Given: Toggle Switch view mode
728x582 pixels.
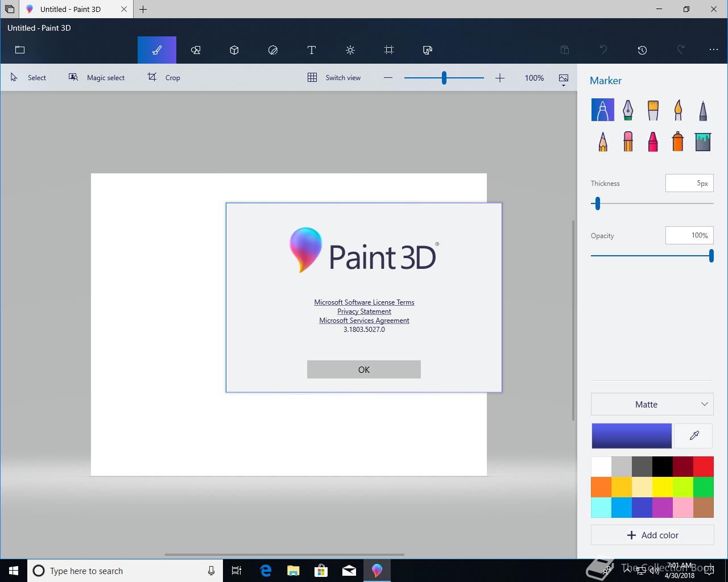Looking at the screenshot, I should (334, 78).
